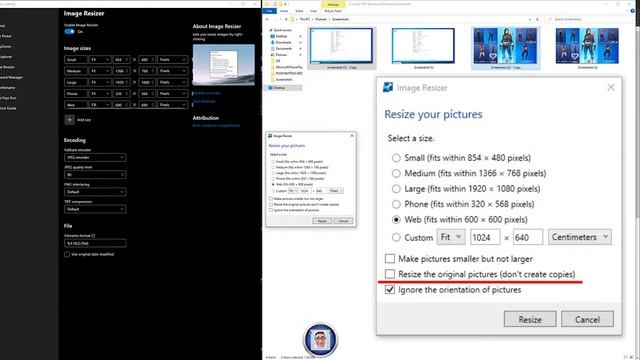This screenshot has height=360, width=640.
Task: Click Resize button in the small dialog
Action: point(322,221)
